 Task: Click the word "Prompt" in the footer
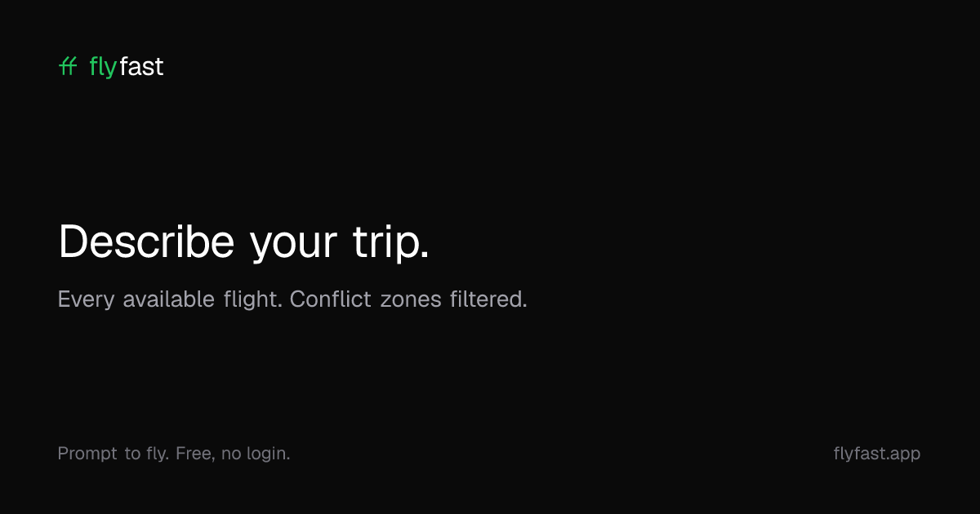87,454
